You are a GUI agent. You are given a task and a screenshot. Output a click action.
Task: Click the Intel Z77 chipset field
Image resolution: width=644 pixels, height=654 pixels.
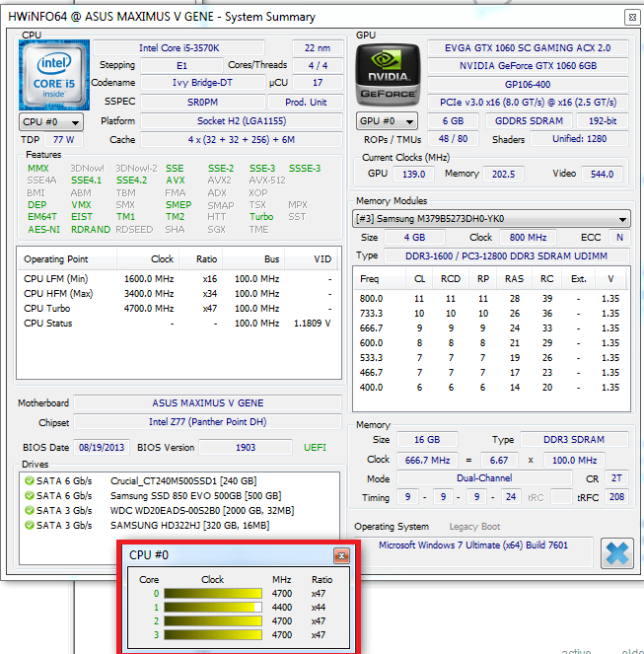coord(208,422)
